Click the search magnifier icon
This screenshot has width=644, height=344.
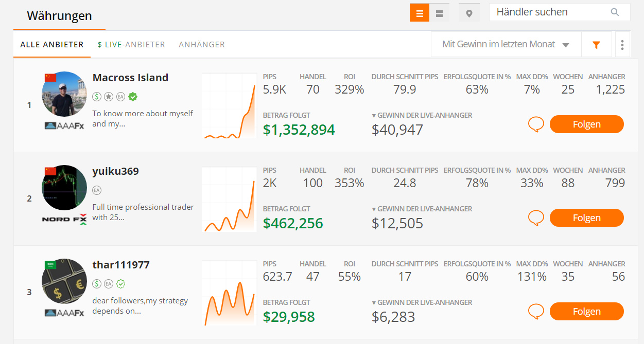615,12
